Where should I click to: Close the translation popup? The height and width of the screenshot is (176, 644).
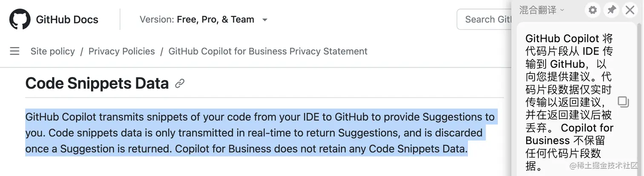(x=630, y=10)
